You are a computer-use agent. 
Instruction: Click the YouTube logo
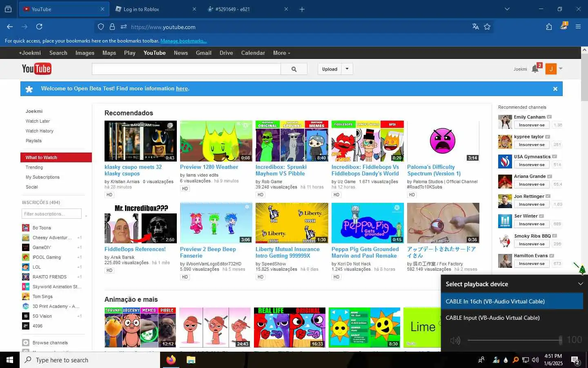pos(36,69)
